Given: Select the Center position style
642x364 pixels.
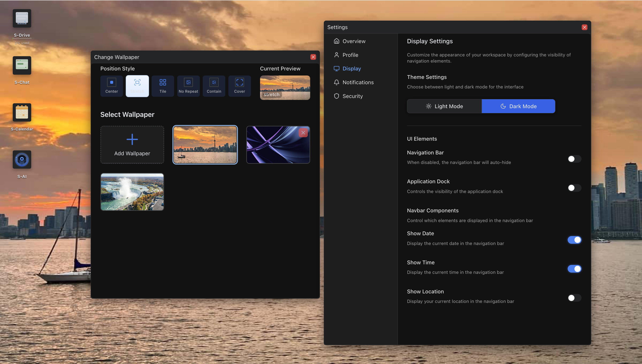Looking at the screenshot, I should pyautogui.click(x=112, y=86).
